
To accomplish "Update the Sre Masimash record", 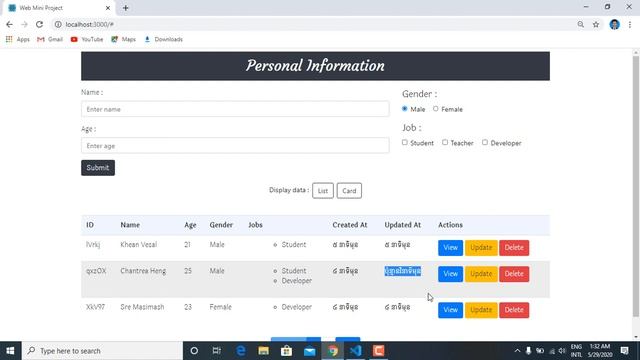I will pos(481,310).
